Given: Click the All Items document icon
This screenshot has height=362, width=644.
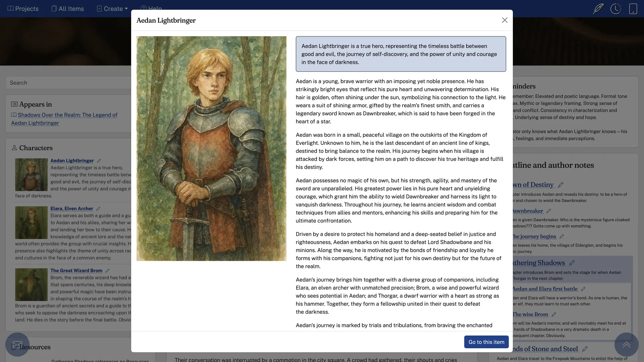Looking at the screenshot, I should coord(54,9).
